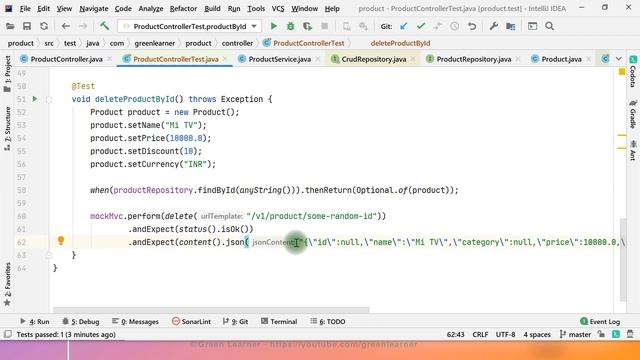Navigate back with the left arrow icon

pyautogui.click(x=65, y=27)
